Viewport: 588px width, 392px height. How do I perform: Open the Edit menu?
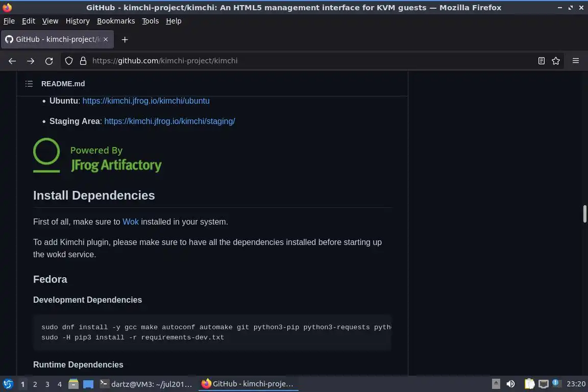29,21
